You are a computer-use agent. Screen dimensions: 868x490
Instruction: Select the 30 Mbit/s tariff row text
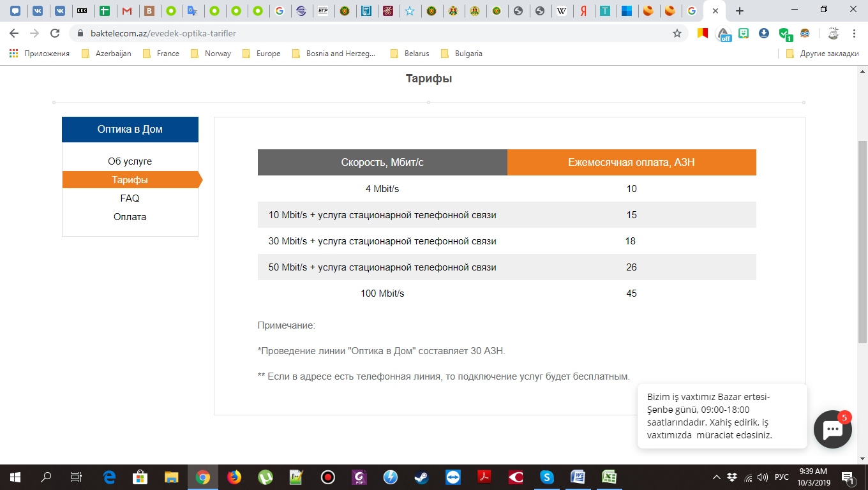[382, 241]
